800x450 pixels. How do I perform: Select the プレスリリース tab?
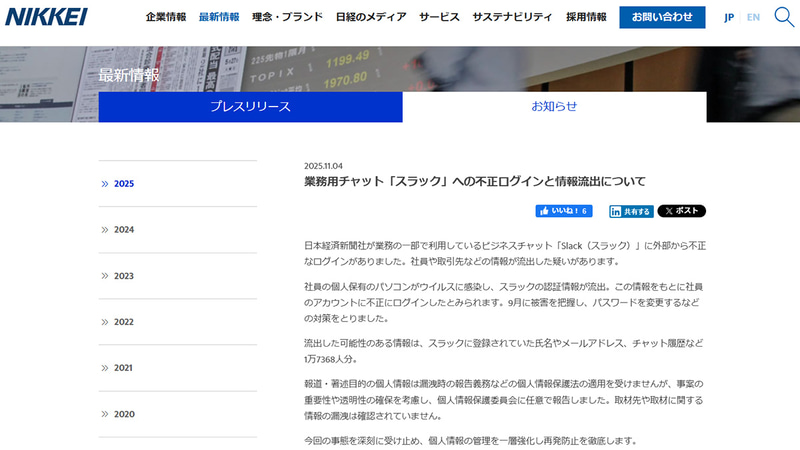(251, 107)
